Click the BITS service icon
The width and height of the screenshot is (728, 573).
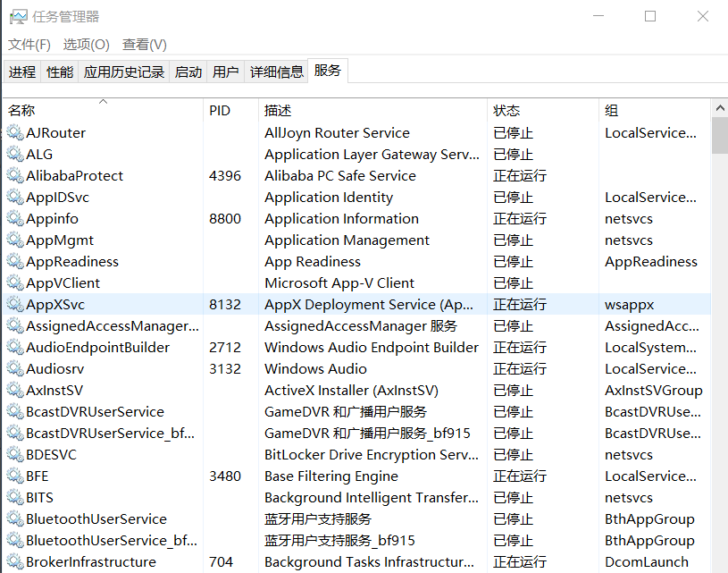pyautogui.click(x=16, y=497)
